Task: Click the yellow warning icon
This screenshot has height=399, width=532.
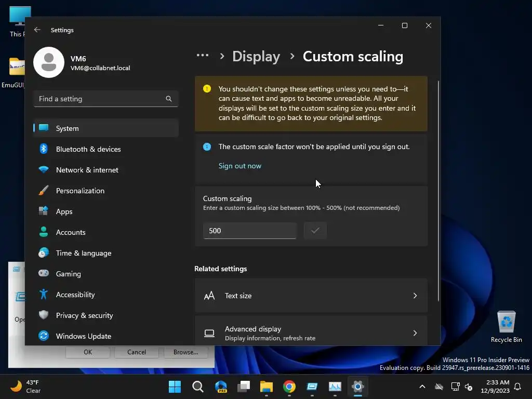Action: [x=207, y=88]
